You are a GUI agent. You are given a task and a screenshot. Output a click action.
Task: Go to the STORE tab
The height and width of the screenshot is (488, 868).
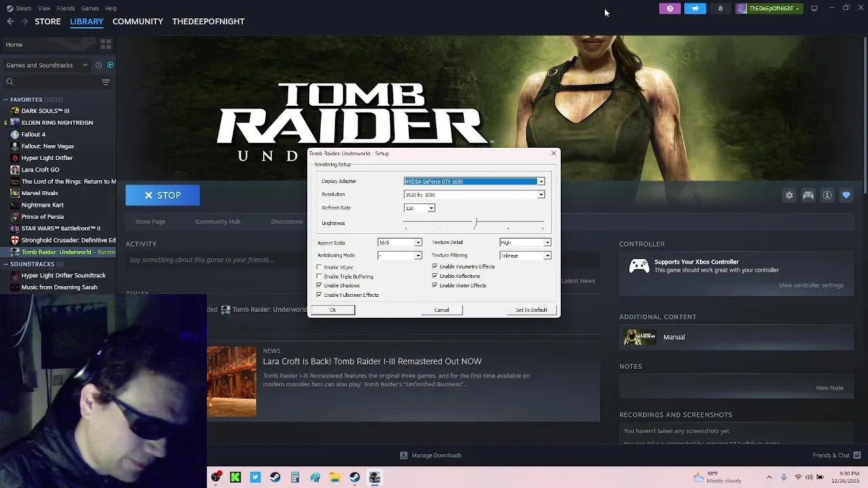[x=47, y=22]
